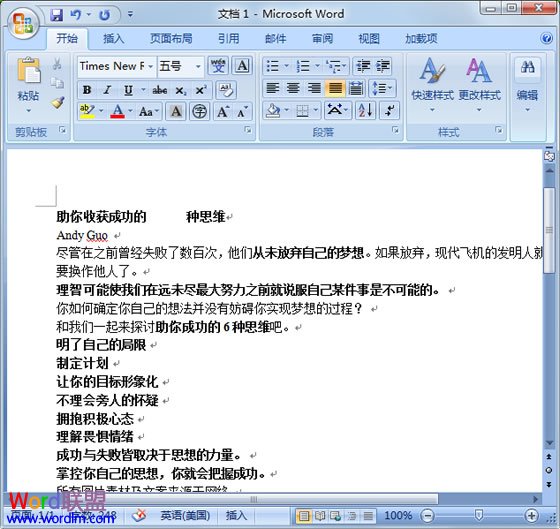Undo the last action

point(75,15)
